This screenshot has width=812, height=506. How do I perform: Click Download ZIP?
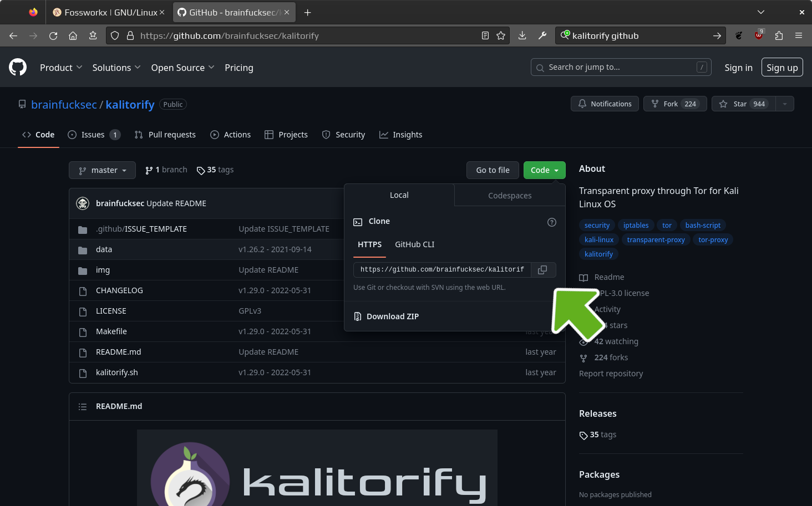(392, 316)
